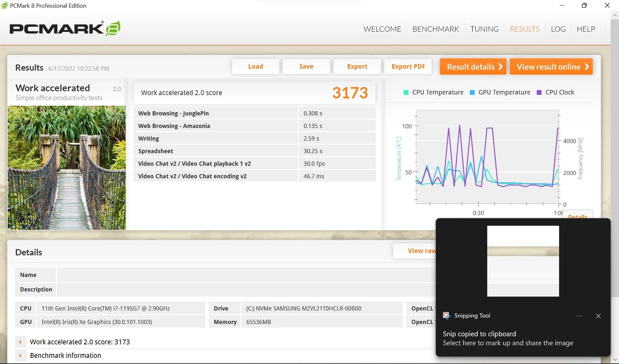Click View result online
619x364 pixels.
click(x=551, y=67)
